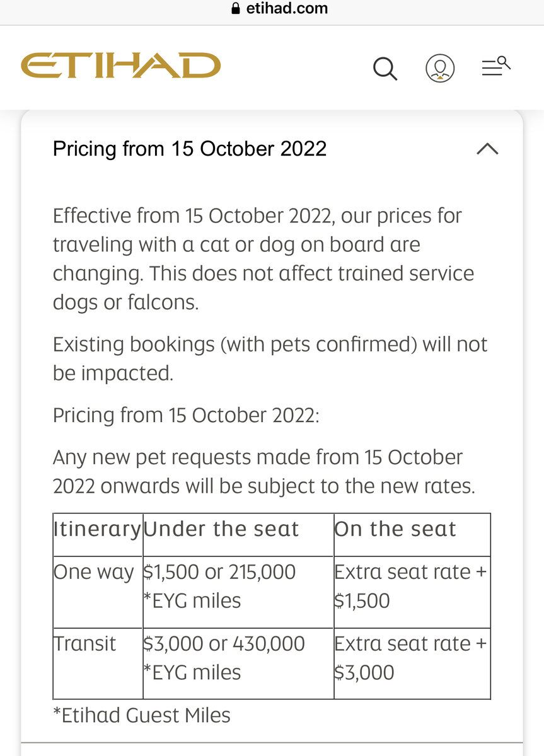Click the Extra seat rate + $1,500 cell
544x756 pixels.
412,592
